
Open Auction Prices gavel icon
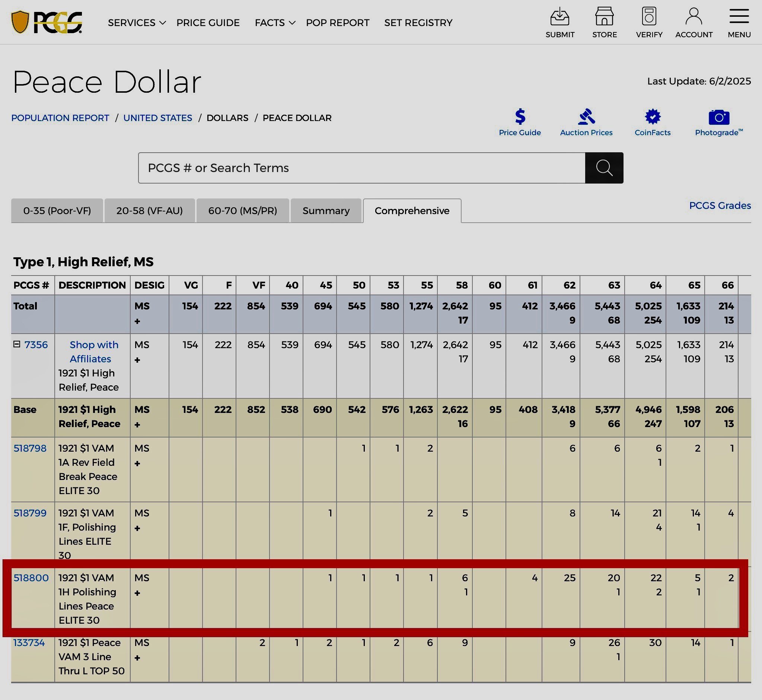(586, 117)
